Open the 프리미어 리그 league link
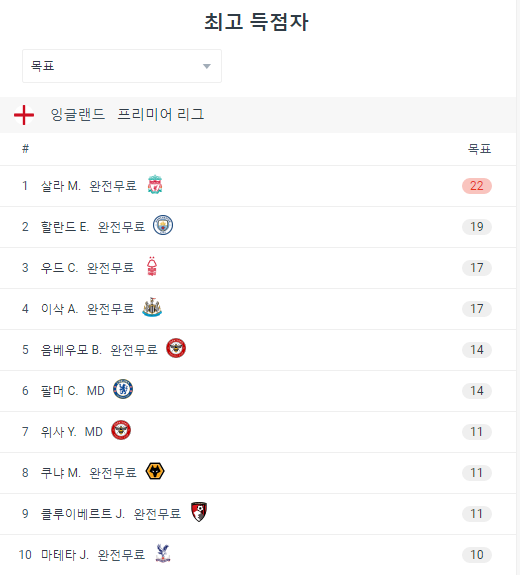The height and width of the screenshot is (575, 520). pyautogui.click(x=161, y=114)
